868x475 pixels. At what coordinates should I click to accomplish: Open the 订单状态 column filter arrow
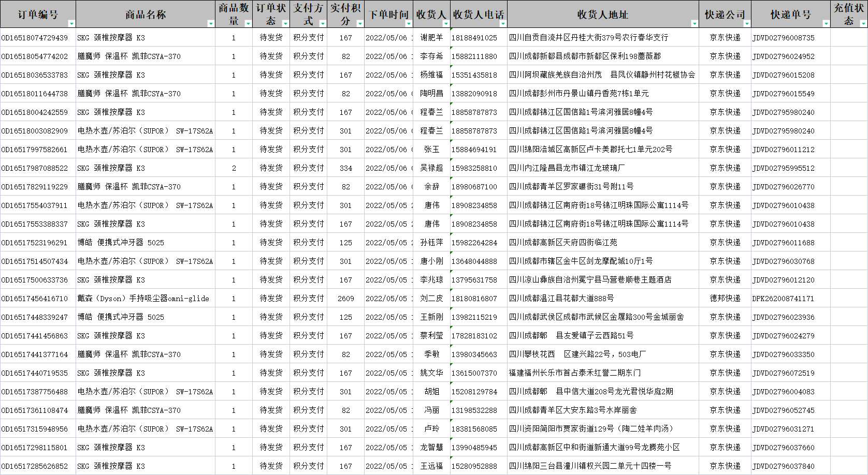coord(285,24)
